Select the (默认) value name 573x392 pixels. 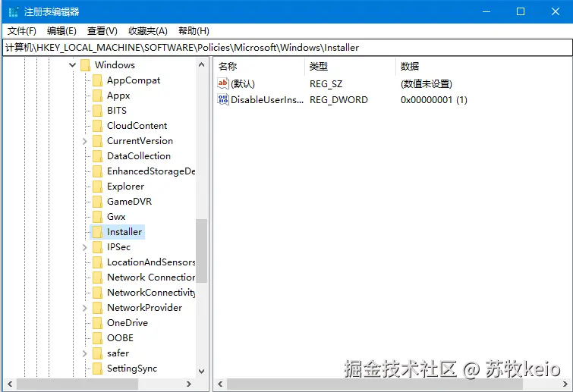[x=243, y=84]
